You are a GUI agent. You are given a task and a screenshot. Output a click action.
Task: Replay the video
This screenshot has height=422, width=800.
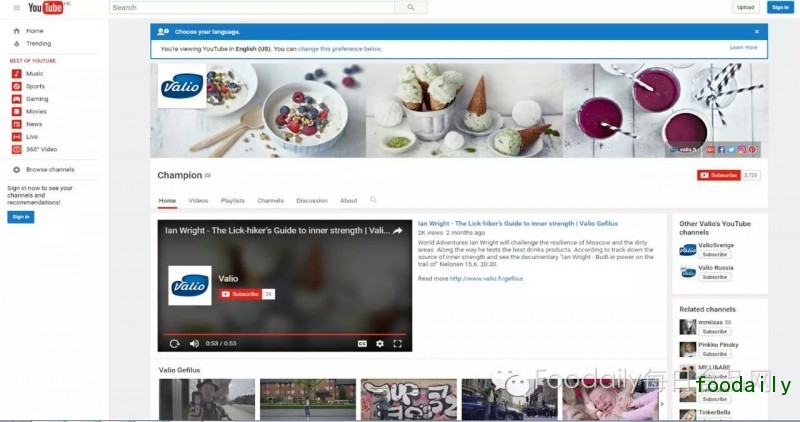click(x=174, y=343)
